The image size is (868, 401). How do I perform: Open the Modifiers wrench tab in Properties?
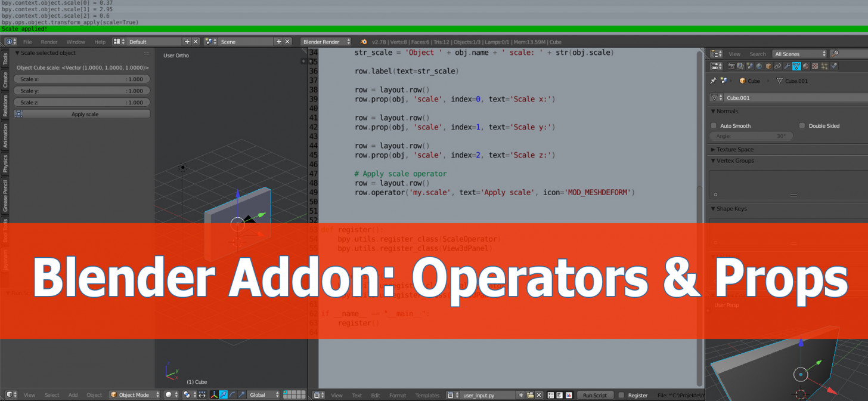[788, 66]
